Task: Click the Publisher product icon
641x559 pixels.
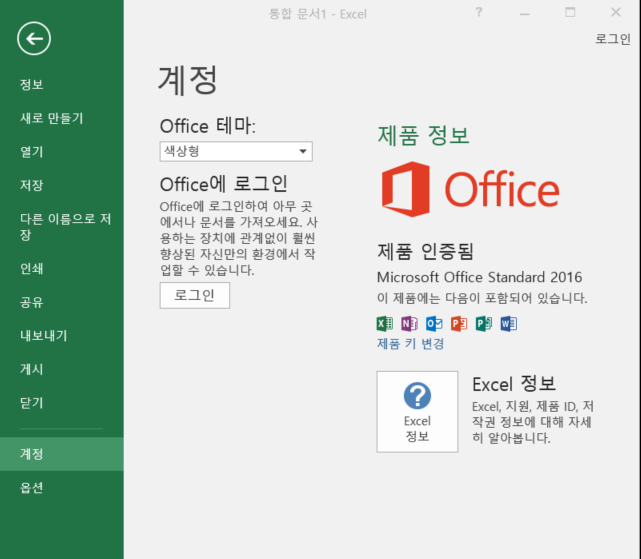Action: pos(484,323)
